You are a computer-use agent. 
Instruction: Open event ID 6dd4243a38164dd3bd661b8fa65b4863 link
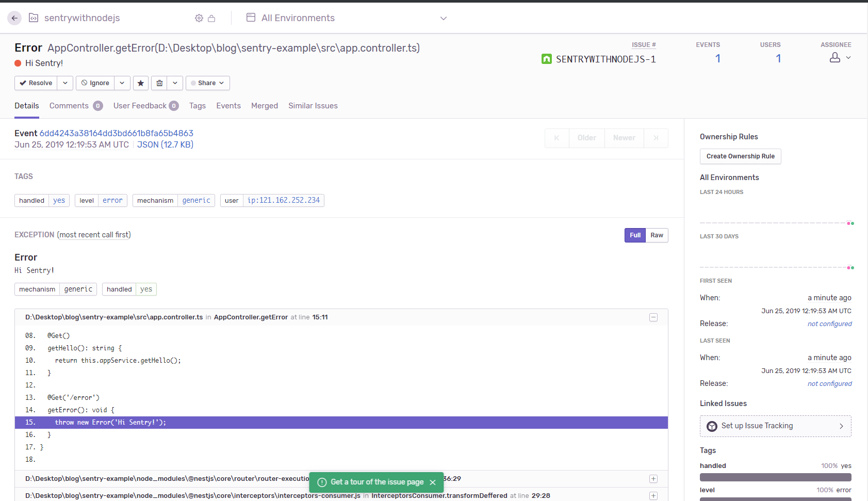click(117, 133)
